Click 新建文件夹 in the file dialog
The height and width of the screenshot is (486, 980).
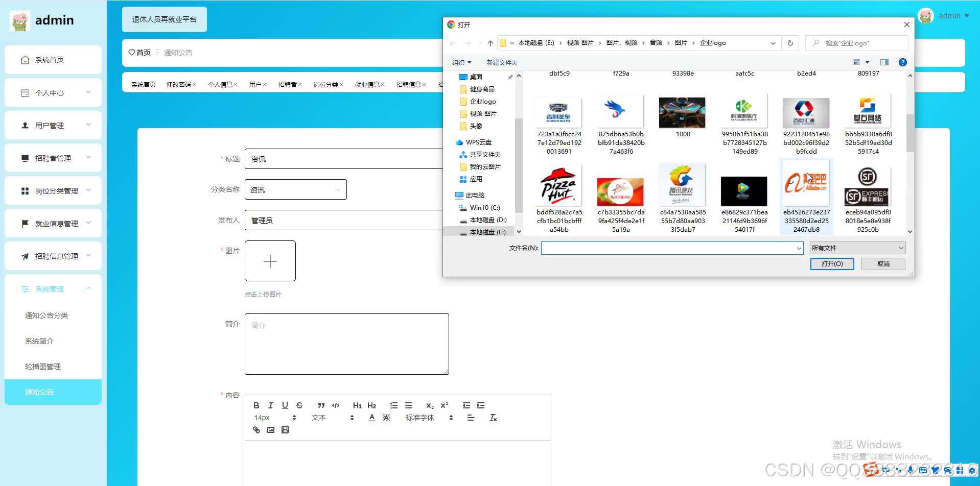coord(502,62)
